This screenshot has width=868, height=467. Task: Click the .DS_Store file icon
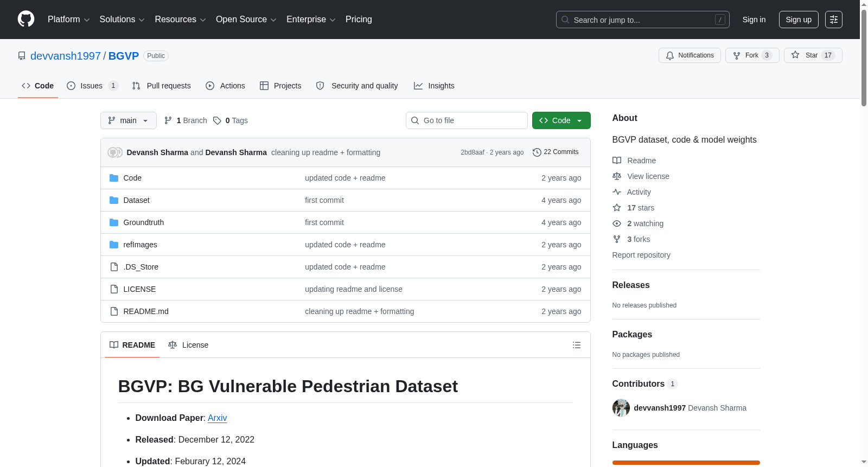[114, 267]
